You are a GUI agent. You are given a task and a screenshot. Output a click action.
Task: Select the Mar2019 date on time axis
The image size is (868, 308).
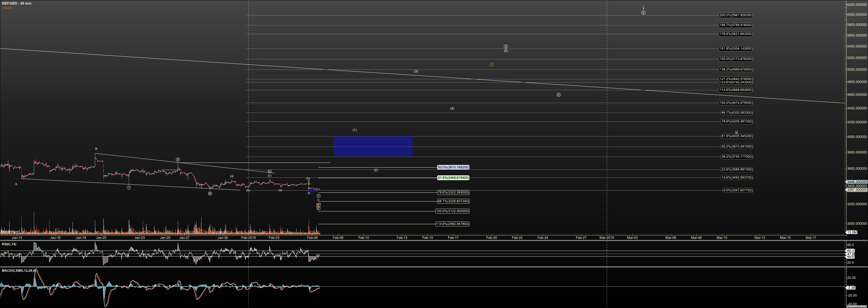606,238
